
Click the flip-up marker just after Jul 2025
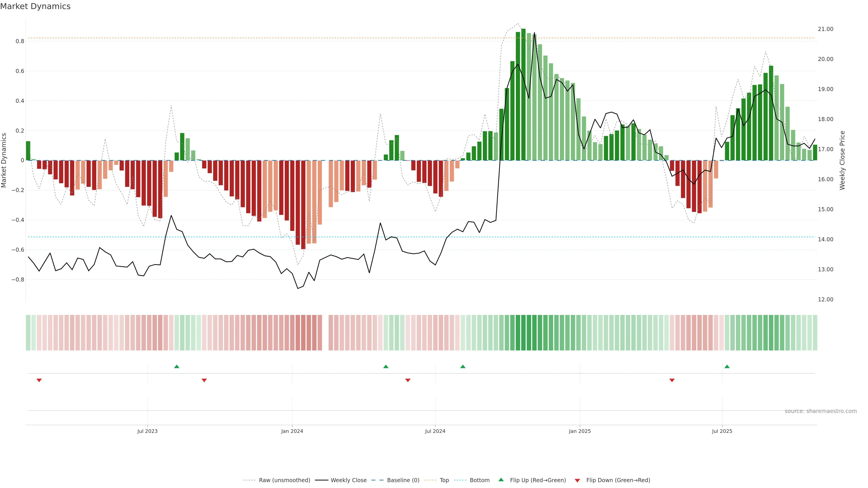(x=727, y=366)
